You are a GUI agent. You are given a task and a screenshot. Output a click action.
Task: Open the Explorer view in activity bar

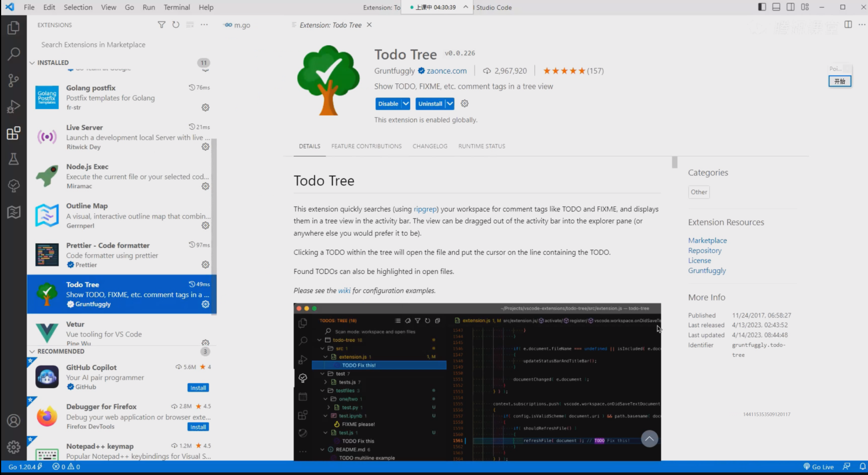(13, 27)
